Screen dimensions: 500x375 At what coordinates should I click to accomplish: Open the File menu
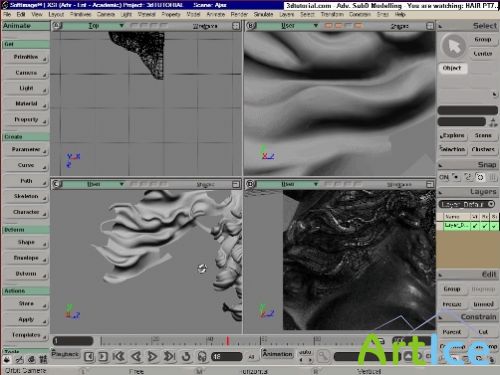(x=7, y=14)
